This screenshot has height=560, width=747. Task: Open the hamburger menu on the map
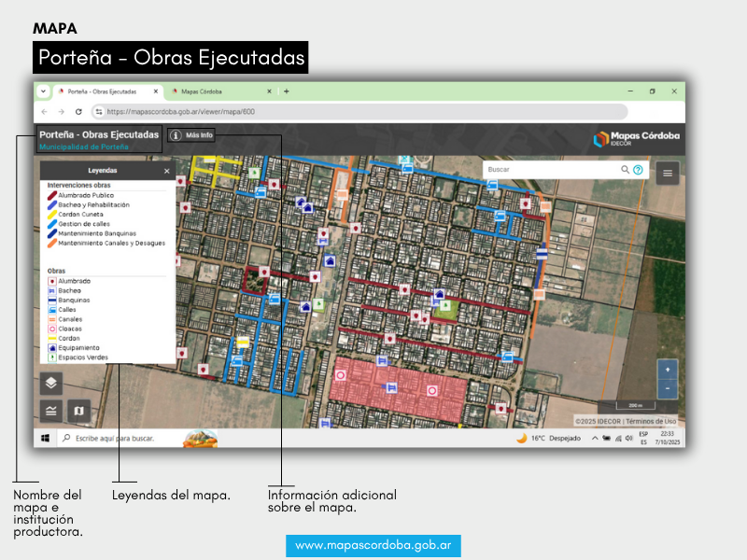click(667, 173)
